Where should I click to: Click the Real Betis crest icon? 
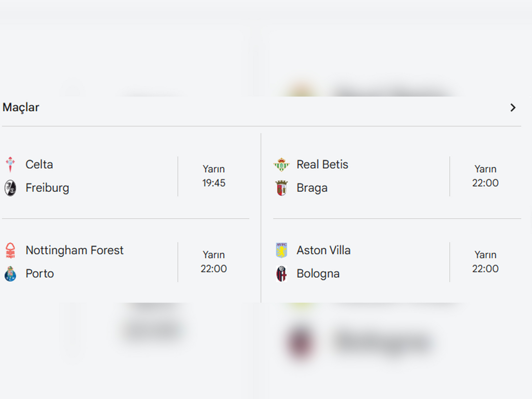281,164
